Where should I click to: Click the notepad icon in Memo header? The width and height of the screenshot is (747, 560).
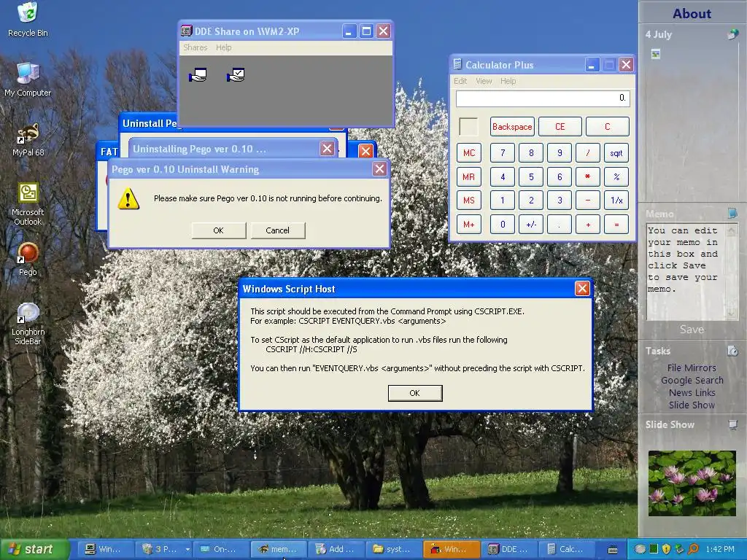point(732,213)
